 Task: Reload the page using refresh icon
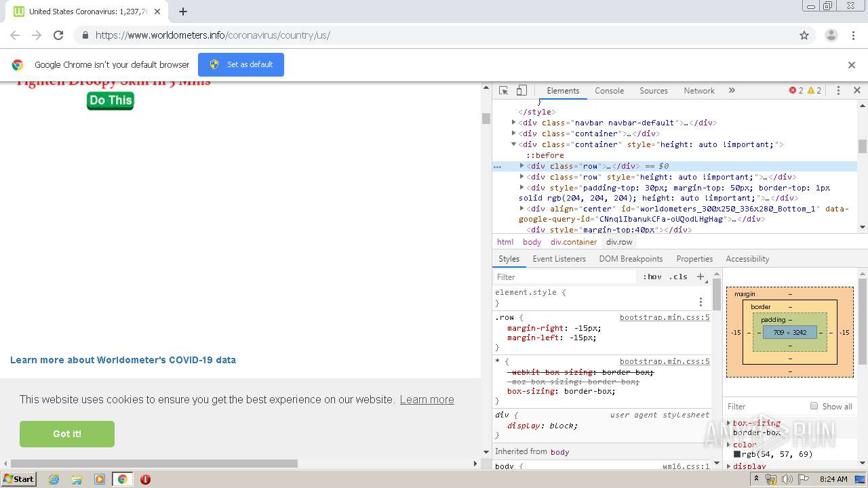click(x=58, y=35)
